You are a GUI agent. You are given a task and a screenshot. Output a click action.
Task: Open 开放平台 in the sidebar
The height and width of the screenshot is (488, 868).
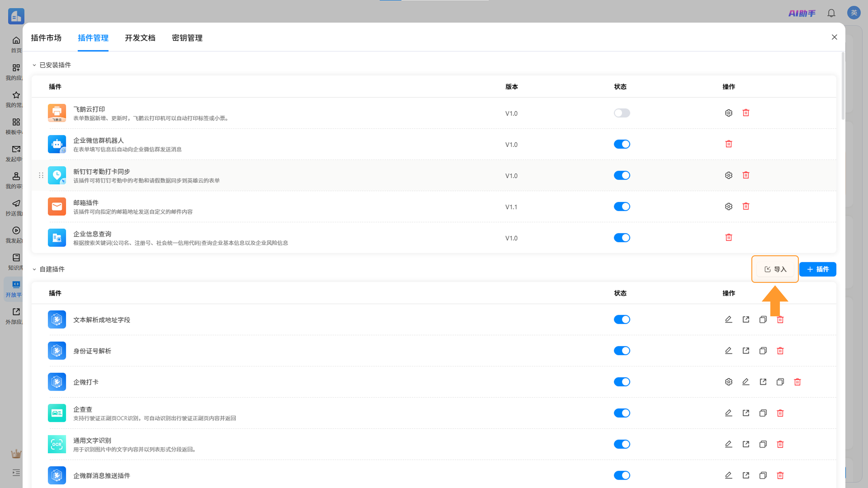click(14, 289)
